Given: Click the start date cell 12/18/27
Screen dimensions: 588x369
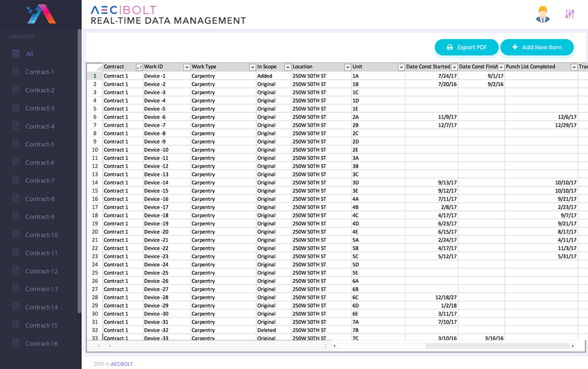Looking at the screenshot, I should coord(431,297).
